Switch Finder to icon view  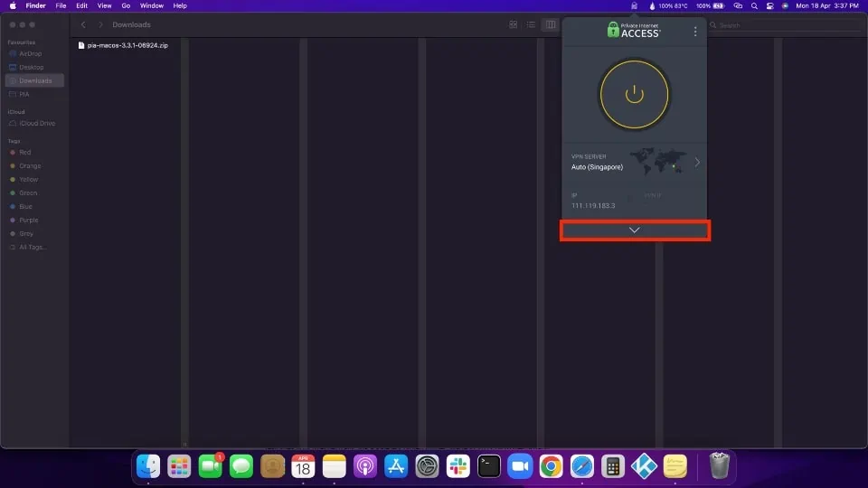pos(514,25)
